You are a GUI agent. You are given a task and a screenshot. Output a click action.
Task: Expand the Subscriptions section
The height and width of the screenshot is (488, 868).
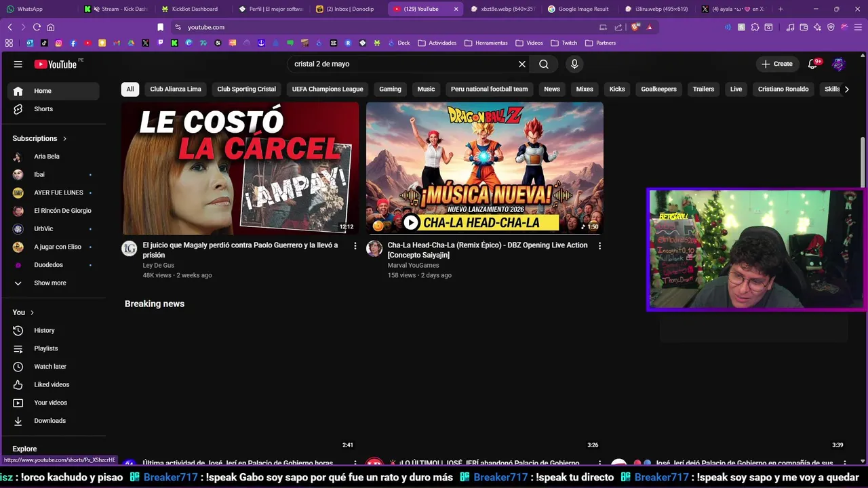click(x=39, y=138)
